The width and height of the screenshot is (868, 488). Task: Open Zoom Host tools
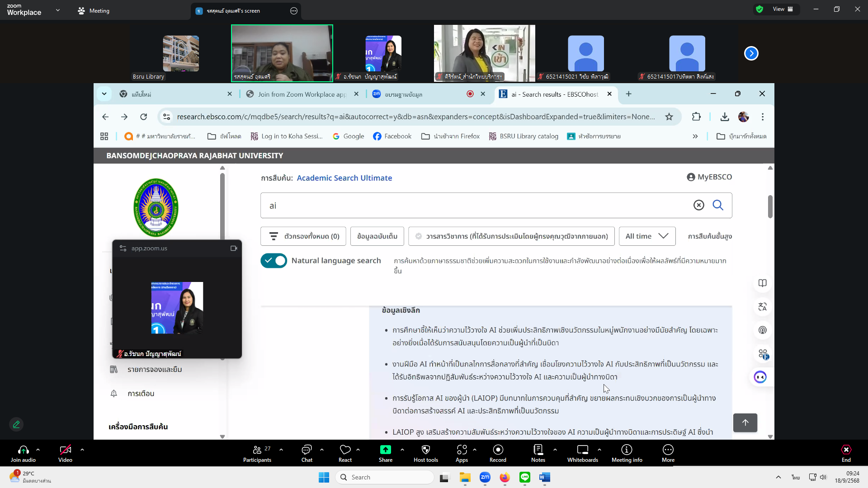click(425, 453)
